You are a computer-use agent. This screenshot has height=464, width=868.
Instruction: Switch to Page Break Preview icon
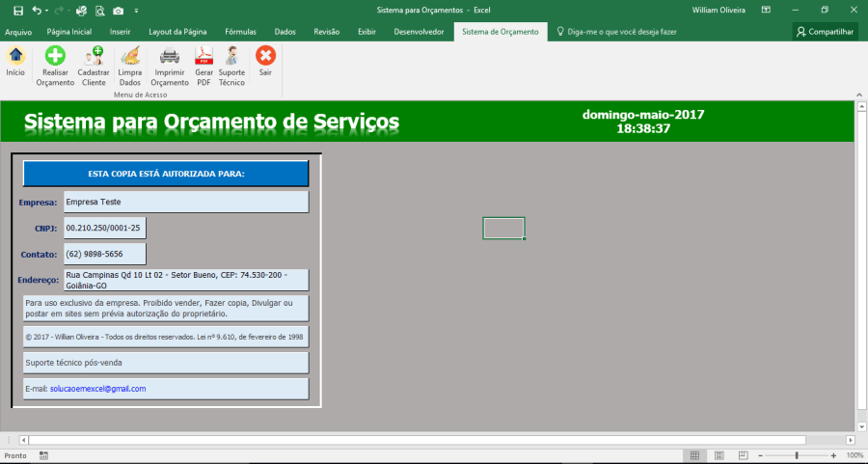pyautogui.click(x=744, y=455)
